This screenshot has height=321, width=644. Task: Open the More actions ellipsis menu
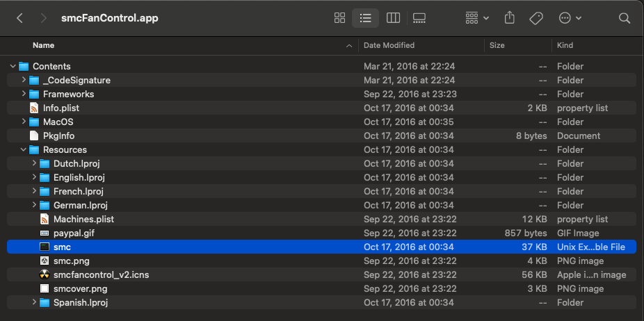point(570,17)
